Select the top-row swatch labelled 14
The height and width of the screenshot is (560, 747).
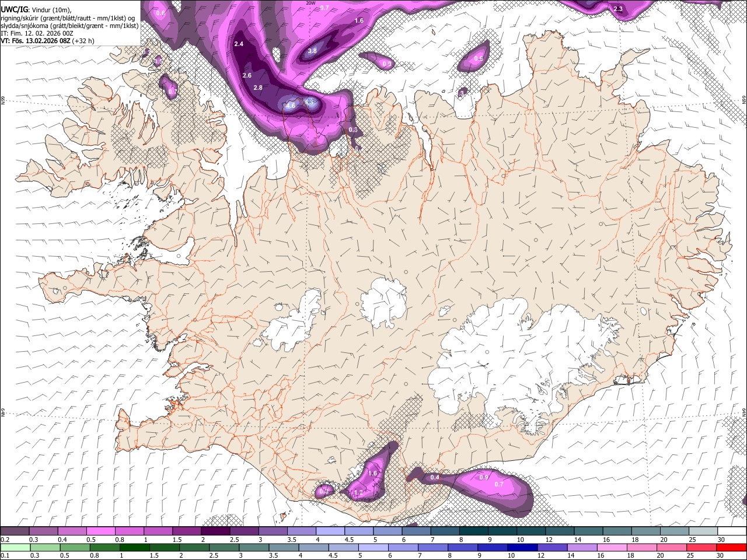588,531
